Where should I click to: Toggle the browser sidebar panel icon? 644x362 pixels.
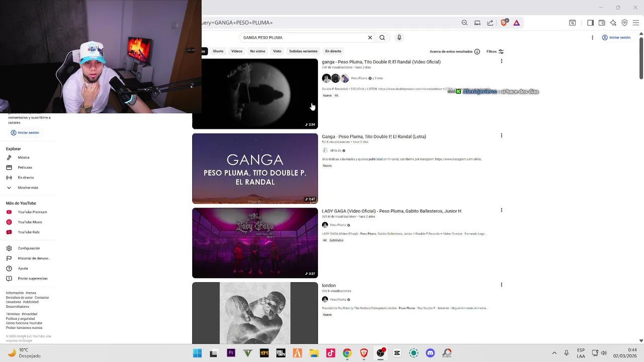590,23
